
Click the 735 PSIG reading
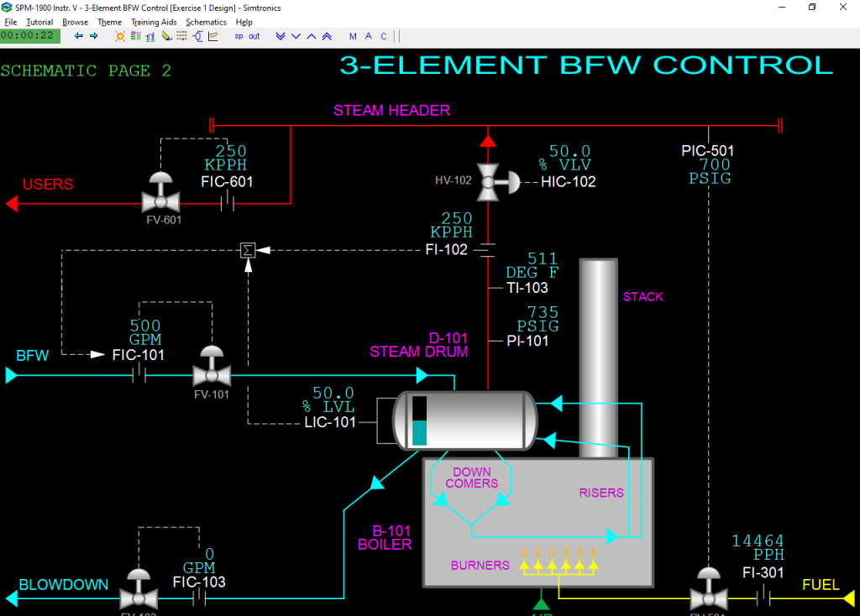tap(538, 319)
